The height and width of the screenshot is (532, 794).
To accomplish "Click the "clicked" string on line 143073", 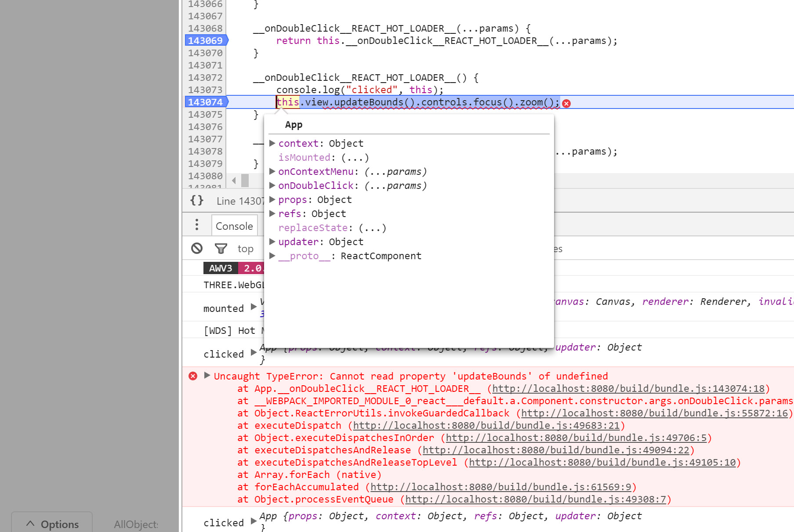I will click(372, 90).
